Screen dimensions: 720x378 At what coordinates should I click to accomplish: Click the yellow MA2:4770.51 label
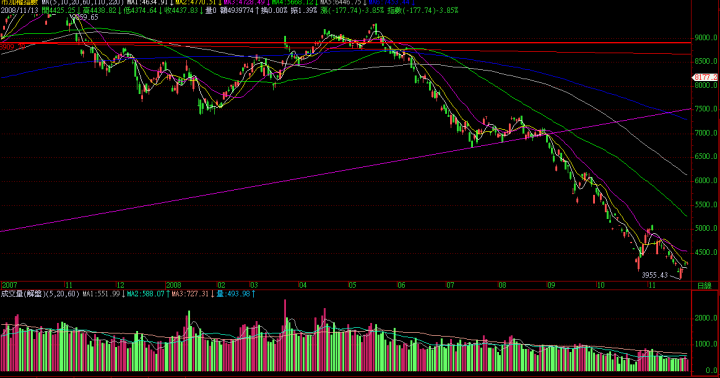point(196,3)
